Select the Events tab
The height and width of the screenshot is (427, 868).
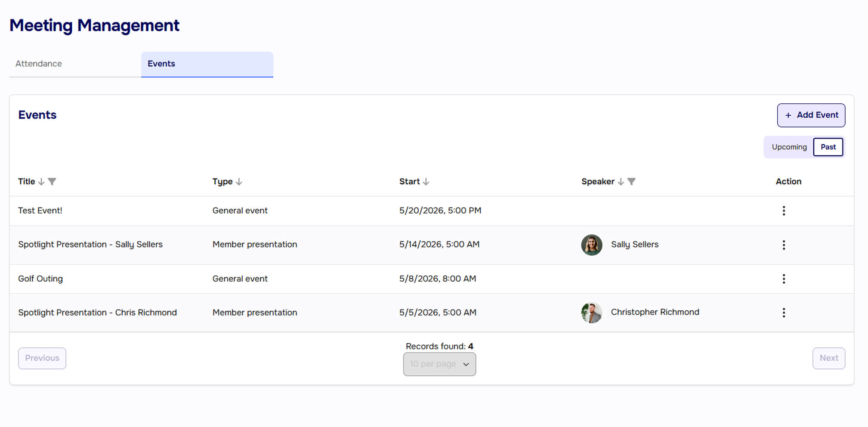[207, 64]
